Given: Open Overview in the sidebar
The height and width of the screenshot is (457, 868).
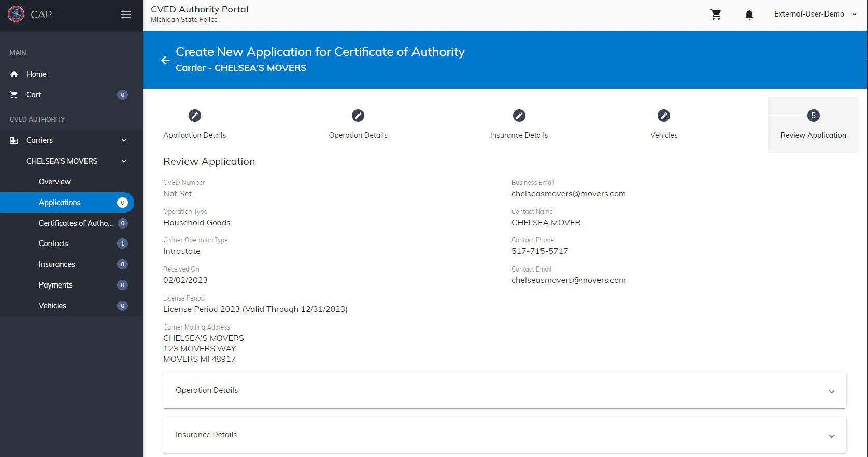Looking at the screenshot, I should pyautogui.click(x=54, y=182).
